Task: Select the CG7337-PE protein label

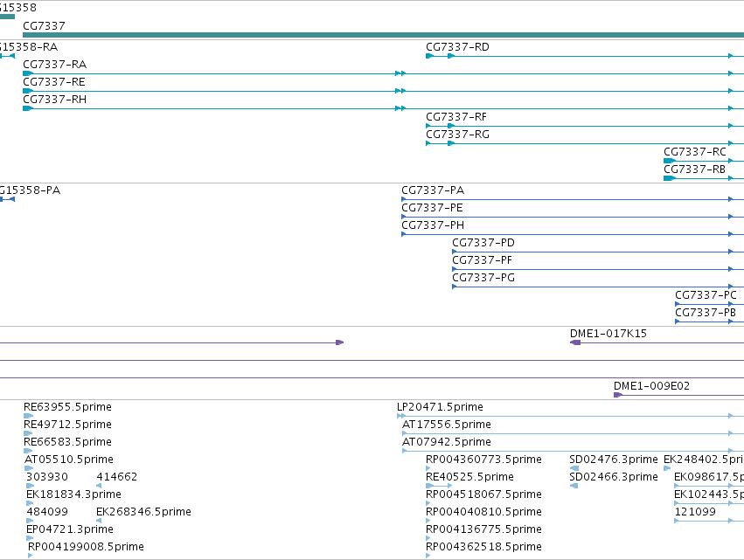Action: coord(432,208)
